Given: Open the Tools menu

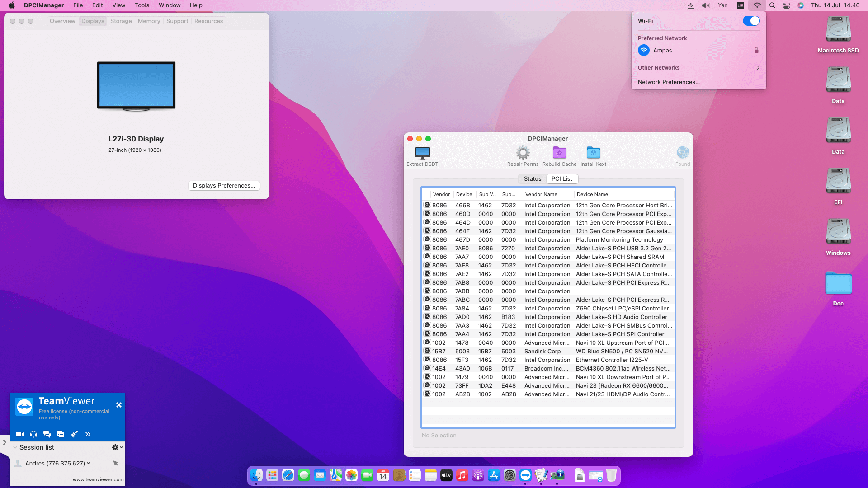Looking at the screenshot, I should point(142,5).
